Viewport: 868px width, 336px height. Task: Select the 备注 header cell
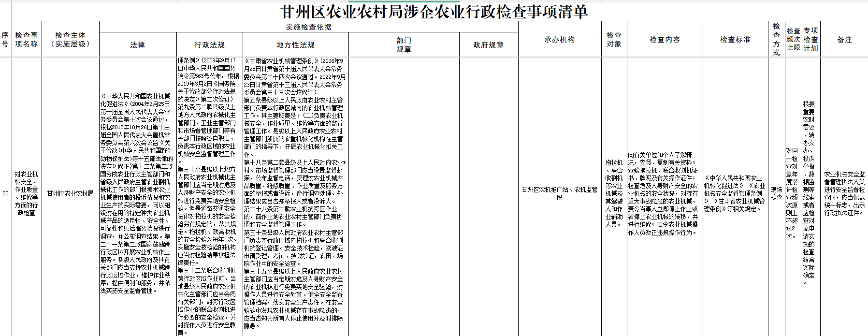[844, 40]
